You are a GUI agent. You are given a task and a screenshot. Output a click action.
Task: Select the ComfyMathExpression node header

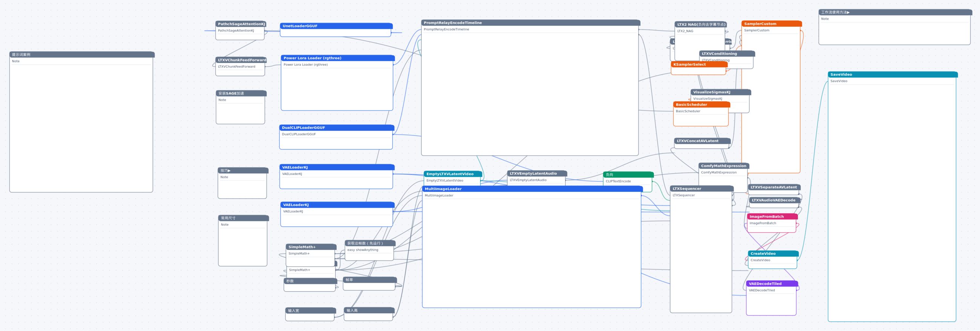pos(724,166)
